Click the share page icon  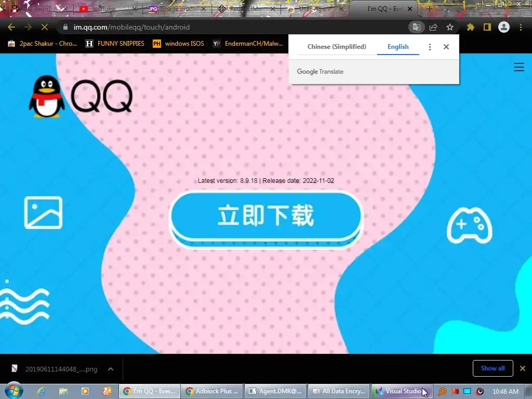[433, 27]
